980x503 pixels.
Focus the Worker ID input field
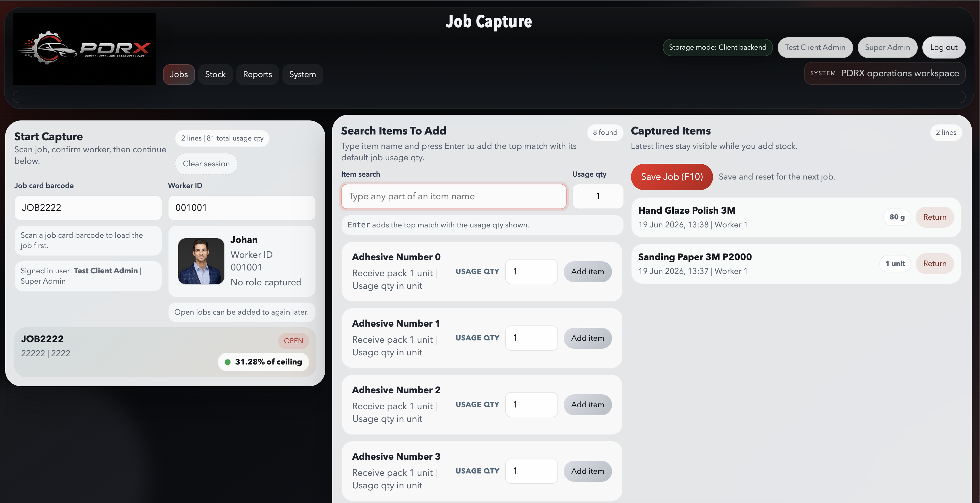pos(242,208)
